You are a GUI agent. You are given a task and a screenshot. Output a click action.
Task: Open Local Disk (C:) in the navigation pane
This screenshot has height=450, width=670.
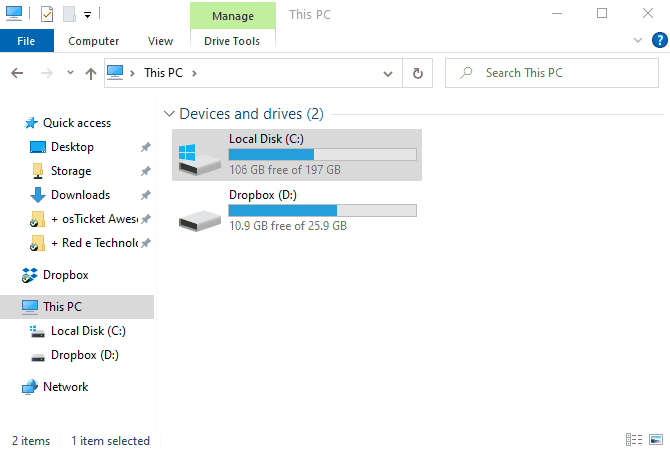click(x=88, y=331)
